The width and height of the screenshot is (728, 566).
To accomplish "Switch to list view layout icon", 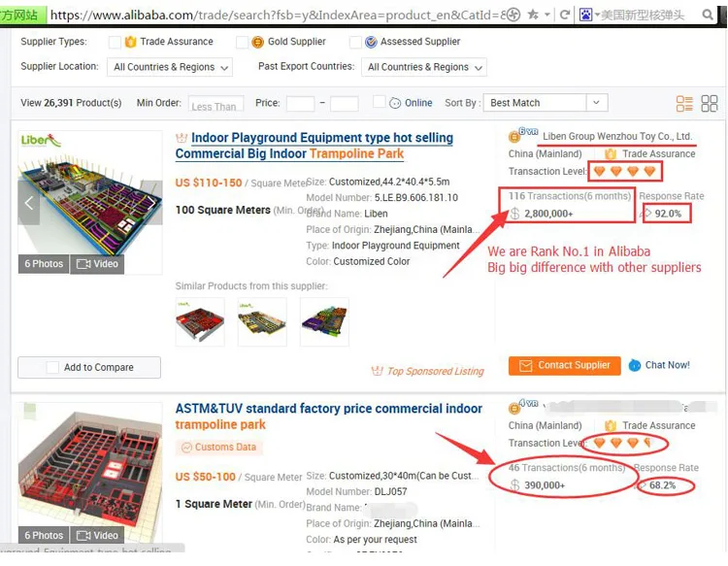I will point(684,104).
